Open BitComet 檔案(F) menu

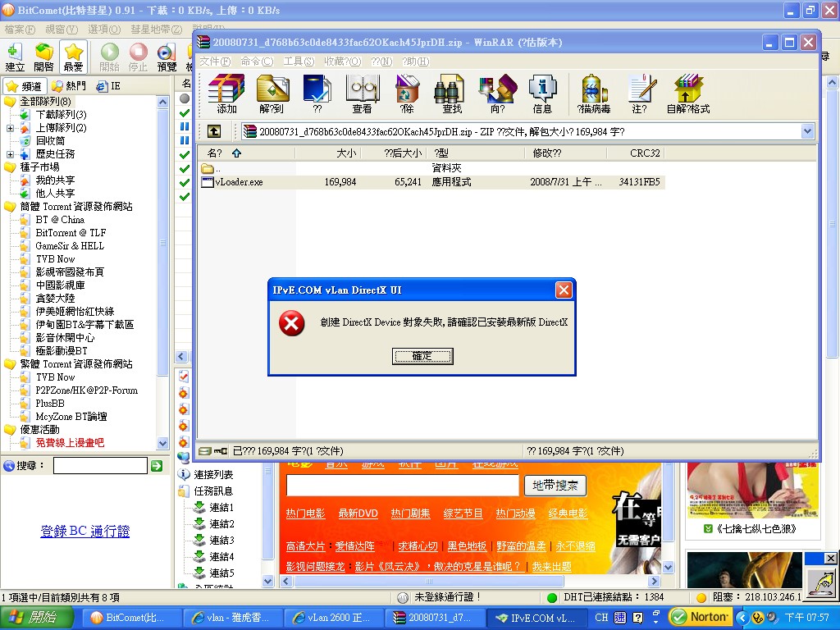(20, 29)
